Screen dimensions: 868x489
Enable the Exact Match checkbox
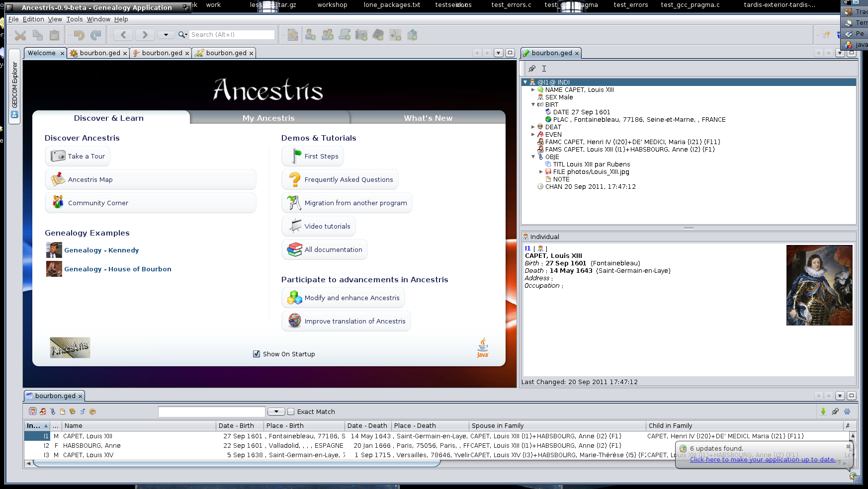[x=291, y=411]
